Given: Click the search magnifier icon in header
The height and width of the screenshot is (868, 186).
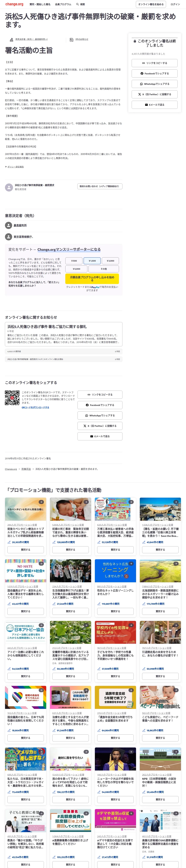Looking at the screenshot, I should pos(77,4).
